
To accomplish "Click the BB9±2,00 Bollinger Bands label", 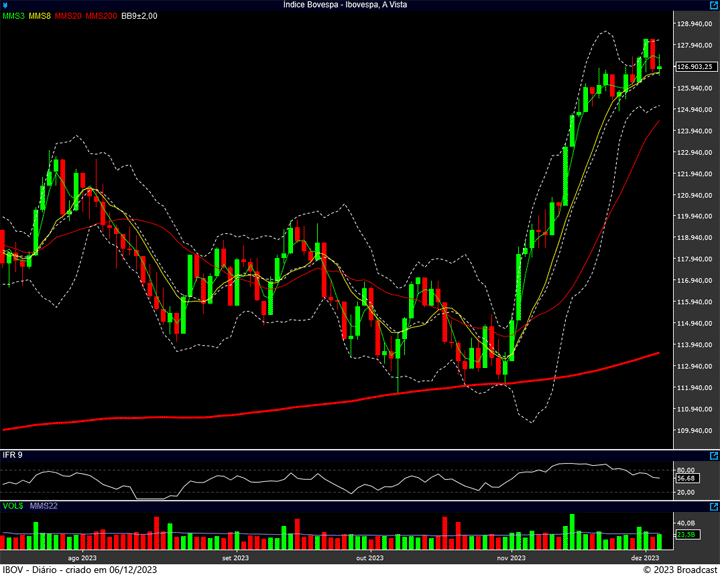I will (x=139, y=16).
